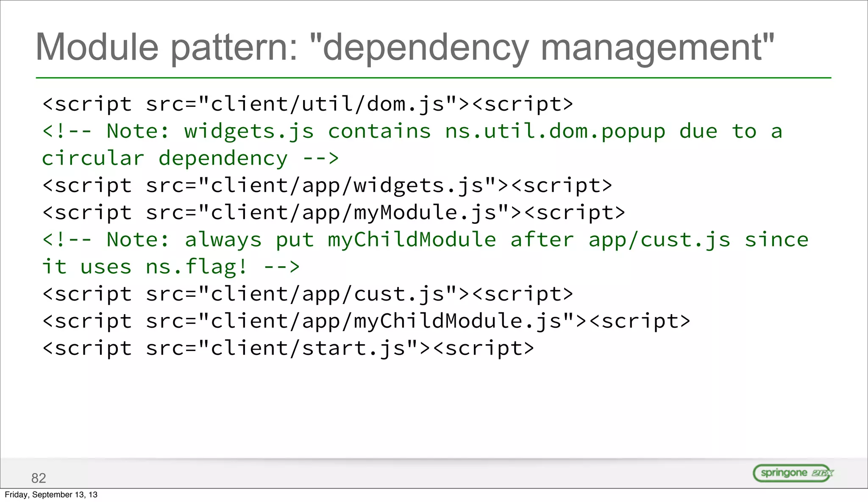The image size is (868, 502).
Task: Click the client/app/cust.js script line
Action: 308,294
